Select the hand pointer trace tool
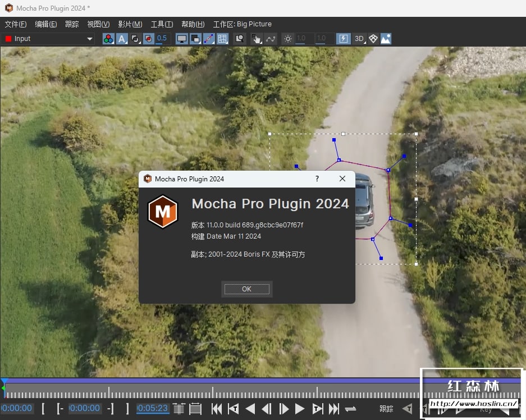The height and width of the screenshot is (420, 526). tap(257, 39)
